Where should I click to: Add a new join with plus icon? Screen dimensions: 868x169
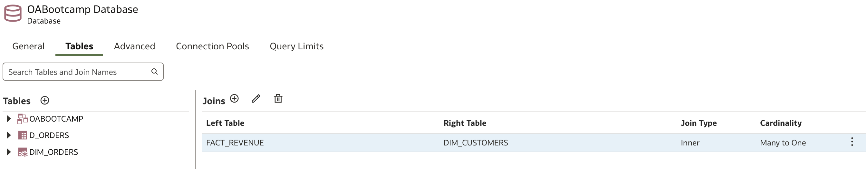(234, 98)
